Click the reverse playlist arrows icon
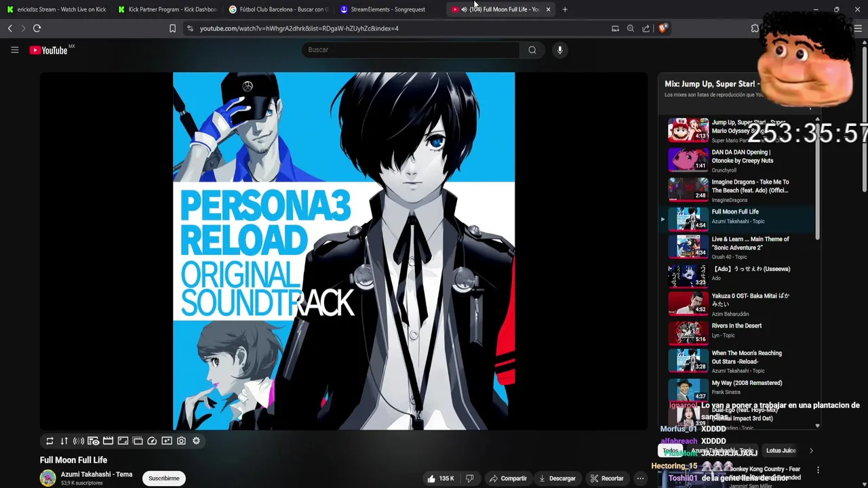This screenshot has width=868, height=488. pyautogui.click(x=64, y=441)
